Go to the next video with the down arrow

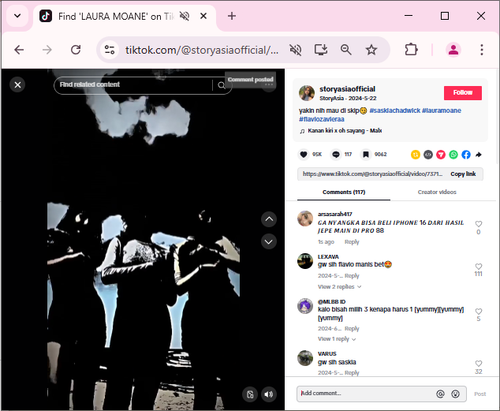point(269,242)
